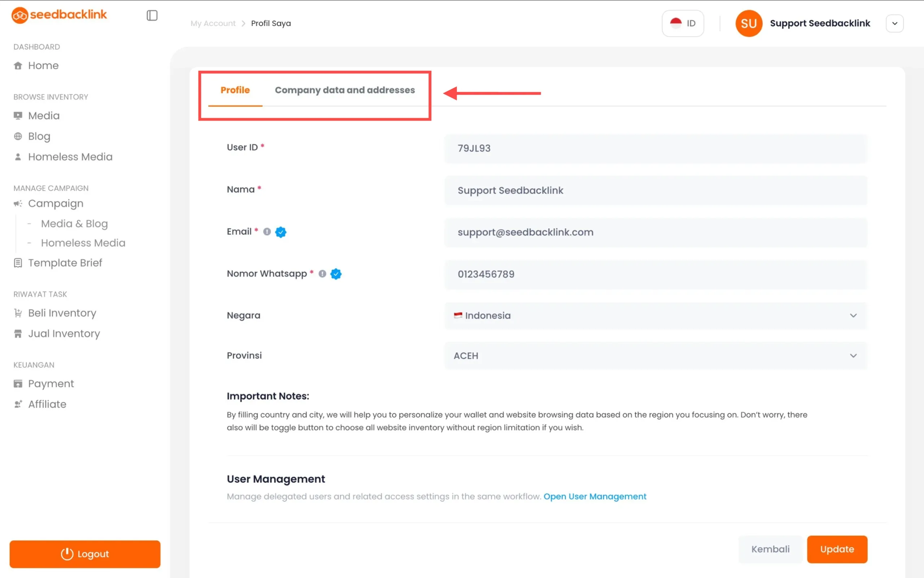Click the Nomor Whatsapp input field
924x578 pixels.
[x=655, y=275]
